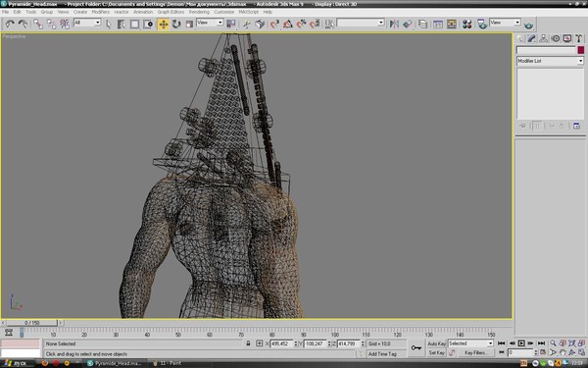Open the Render Scene dialog icon
The height and width of the screenshot is (368, 588).
[482, 24]
